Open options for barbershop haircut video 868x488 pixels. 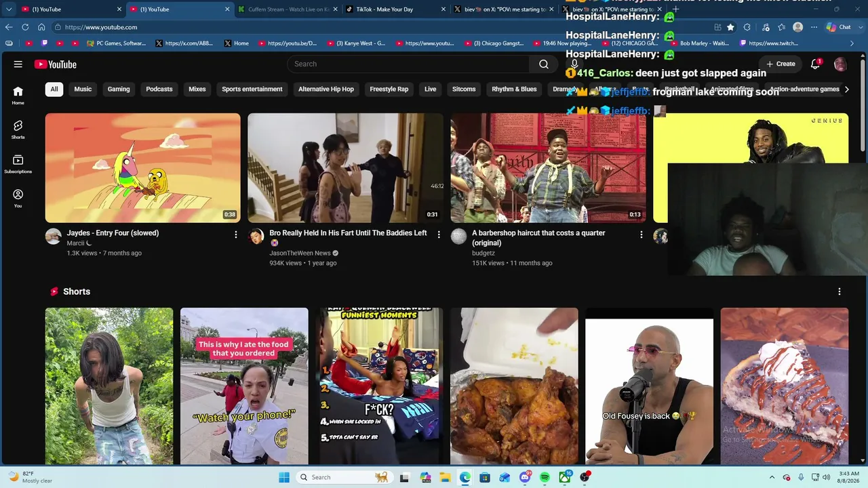(642, 235)
